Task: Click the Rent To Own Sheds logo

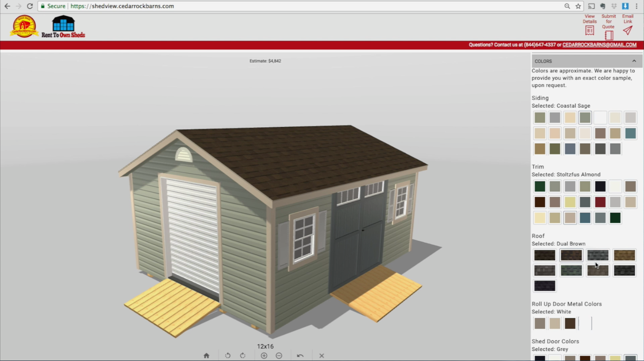Action: [63, 27]
